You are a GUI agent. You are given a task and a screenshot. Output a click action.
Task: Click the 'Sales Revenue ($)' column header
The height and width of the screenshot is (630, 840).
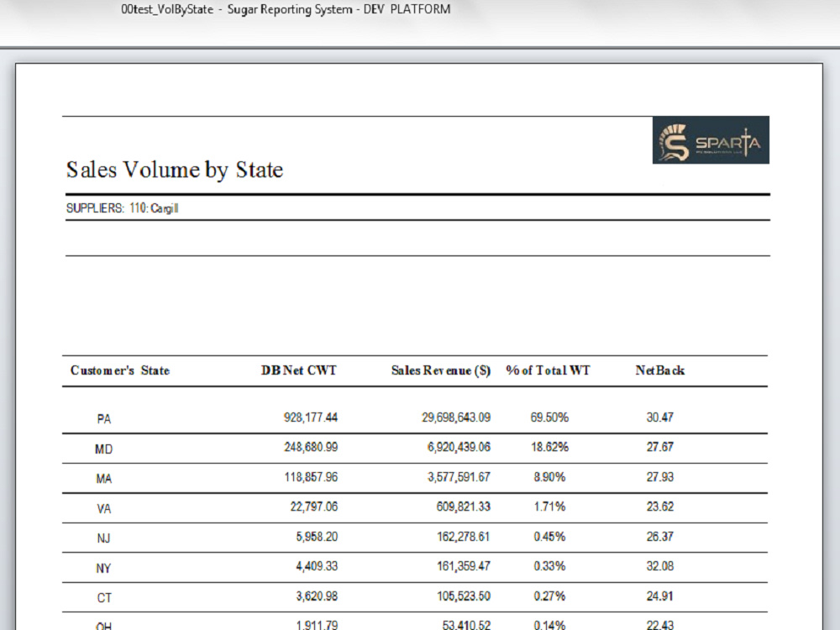(441, 370)
